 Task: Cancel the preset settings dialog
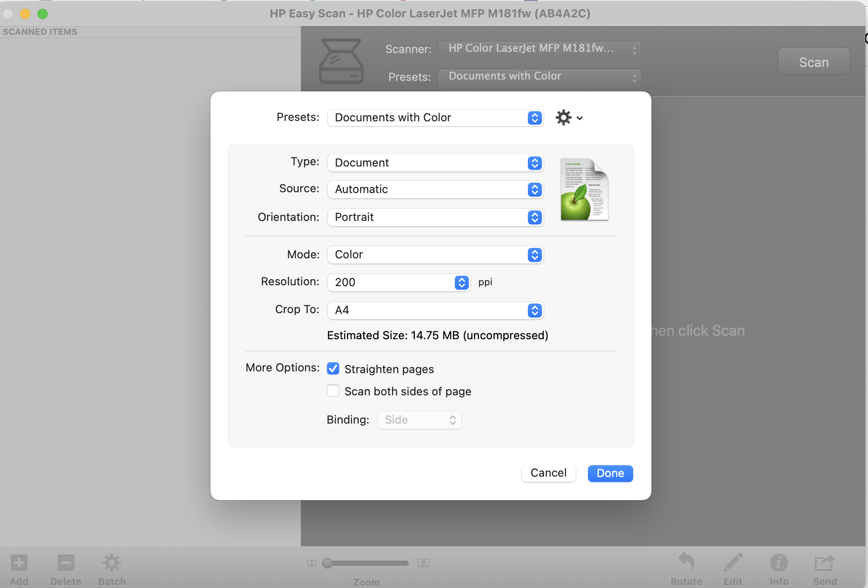(x=548, y=473)
